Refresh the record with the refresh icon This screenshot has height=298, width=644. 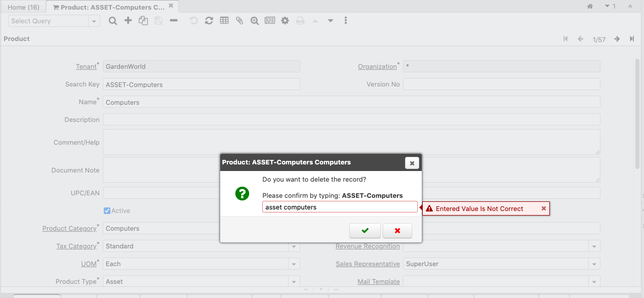click(209, 20)
